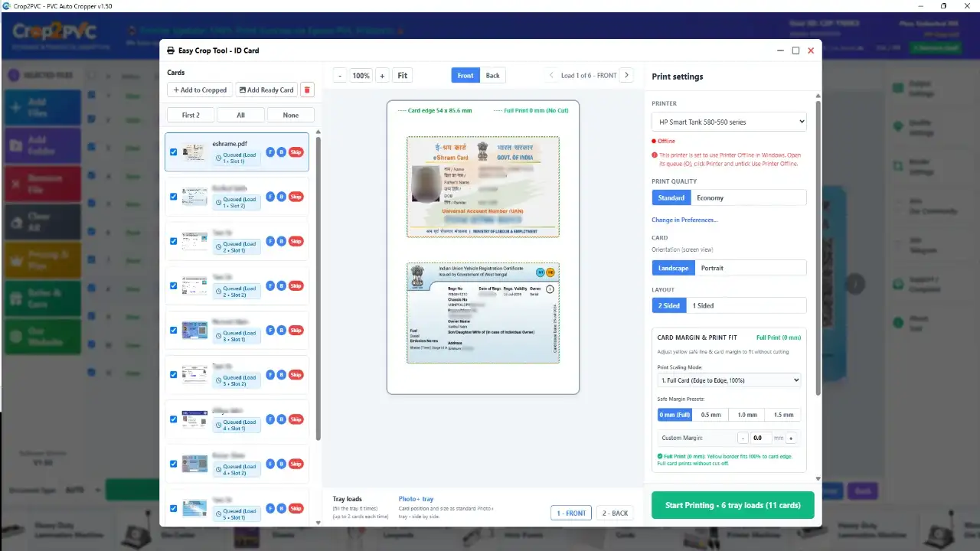Click the F icon for Load 1 Slot 2 card

pyautogui.click(x=270, y=197)
